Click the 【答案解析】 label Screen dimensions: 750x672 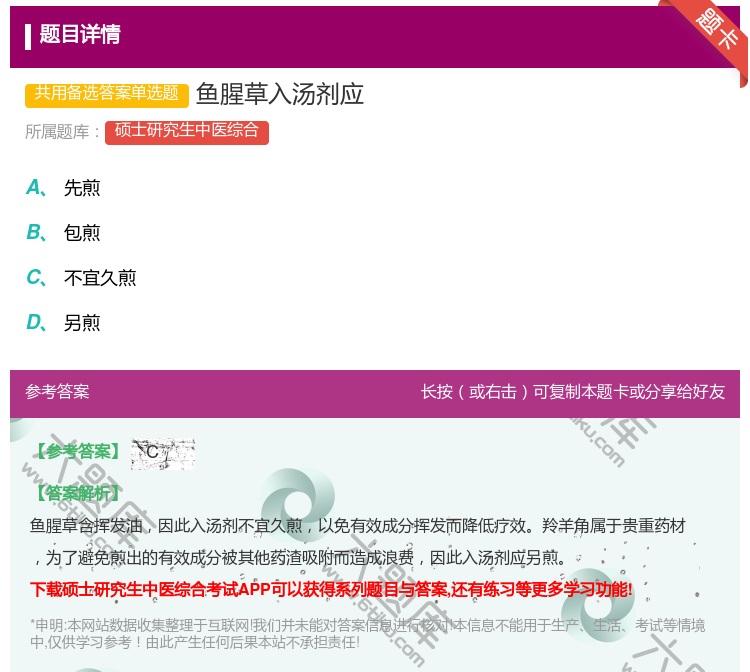click(78, 493)
